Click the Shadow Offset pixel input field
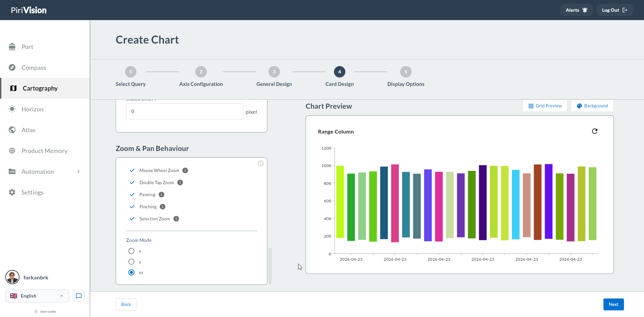 (184, 111)
